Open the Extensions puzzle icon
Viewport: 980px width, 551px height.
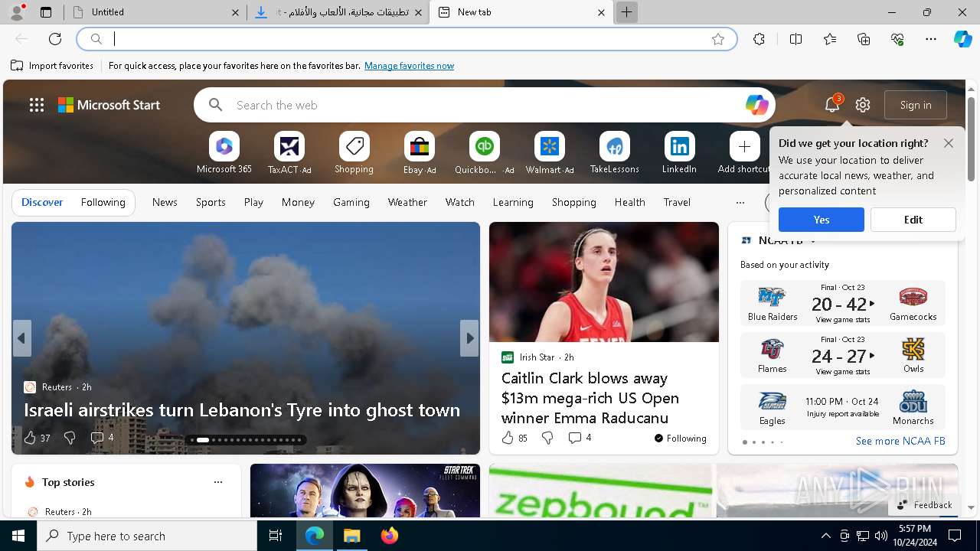point(759,39)
